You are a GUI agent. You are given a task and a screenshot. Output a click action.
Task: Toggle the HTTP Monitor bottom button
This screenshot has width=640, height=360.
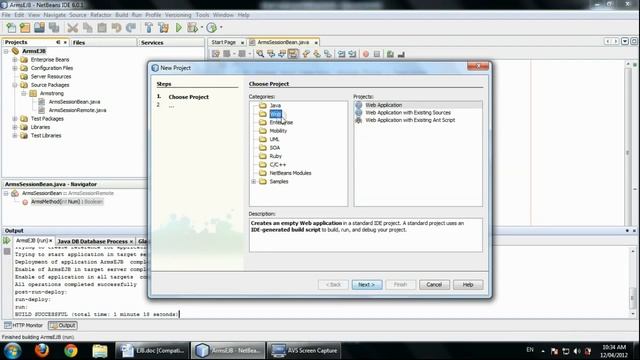click(x=24, y=325)
